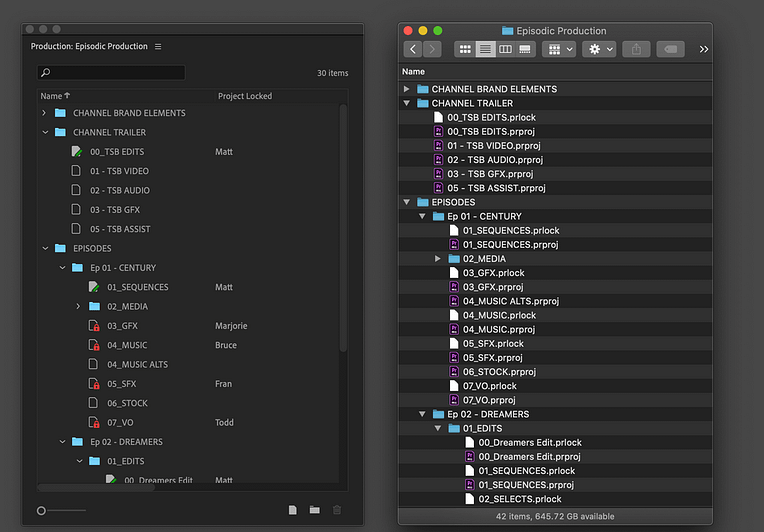Open the Finder group-by dropdown
Screen dimensions: 764x532
click(559, 49)
